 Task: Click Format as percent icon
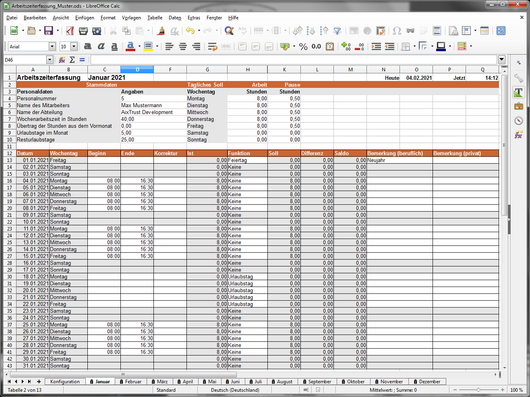[303, 46]
